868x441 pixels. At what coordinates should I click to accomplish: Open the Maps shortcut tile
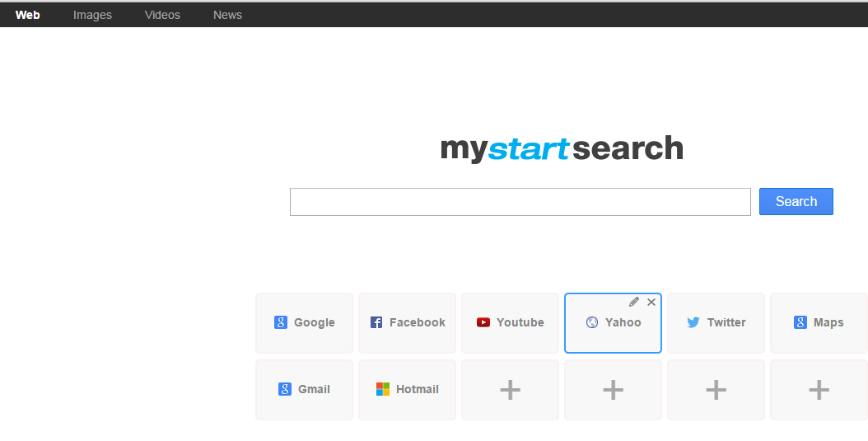click(819, 323)
